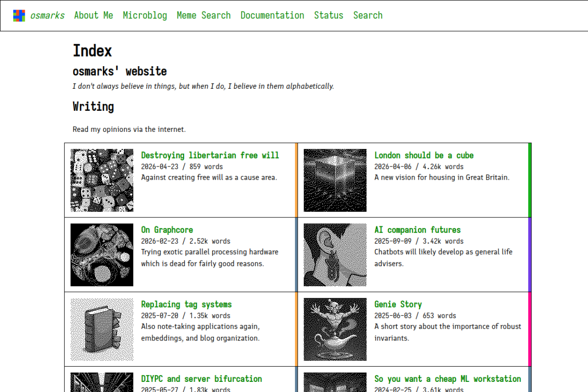588x392 pixels.
Task: Open the About Me page
Action: 94,16
